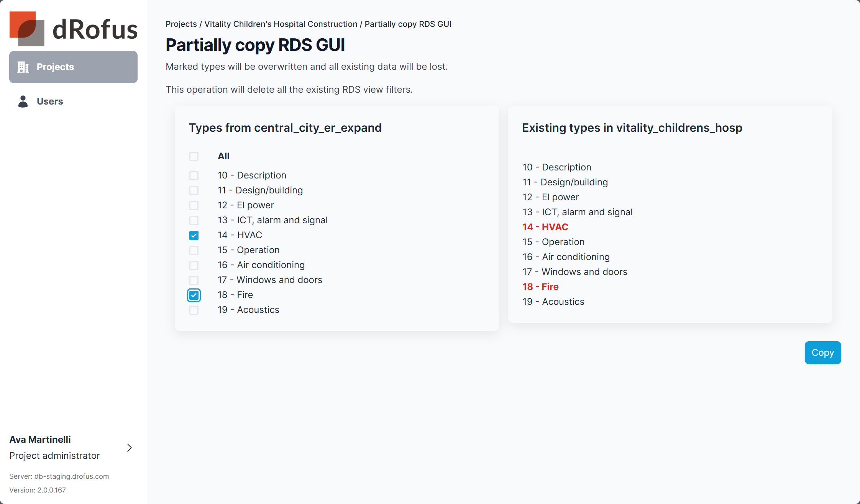Viewport: 860px width, 504px height.
Task: Click the Ava Martinelli profile name
Action: 40,440
